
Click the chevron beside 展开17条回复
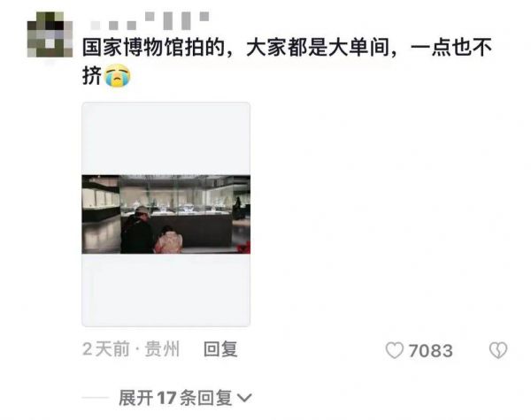[244, 398]
